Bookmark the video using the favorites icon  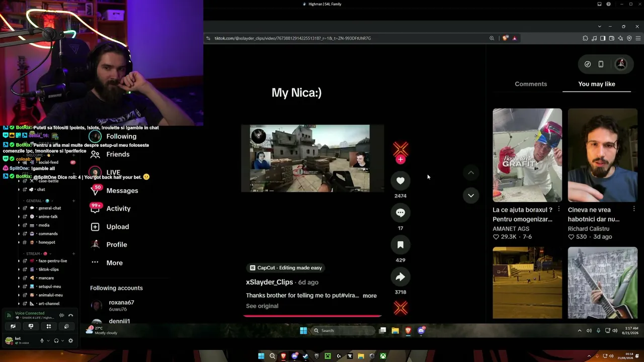pos(400,245)
